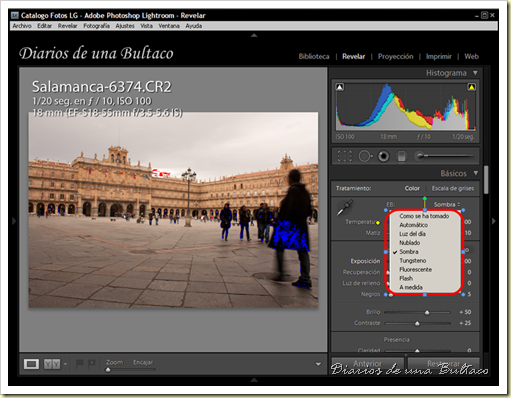Select the Red eye correction tool

click(383, 156)
